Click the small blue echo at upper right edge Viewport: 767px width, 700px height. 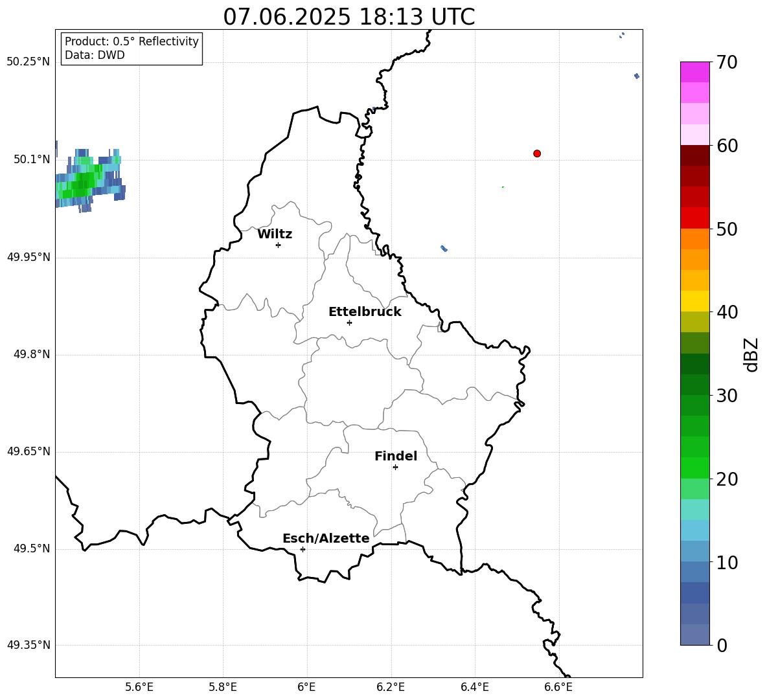(636, 76)
